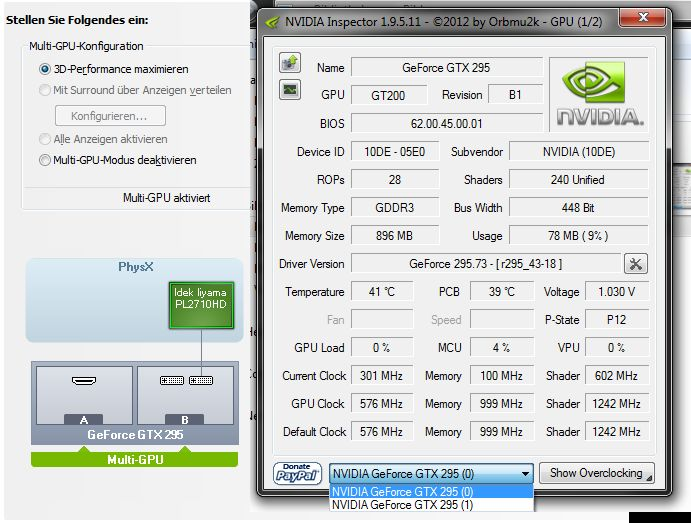
Task: Click the Donate PayPal button
Action: (297, 474)
